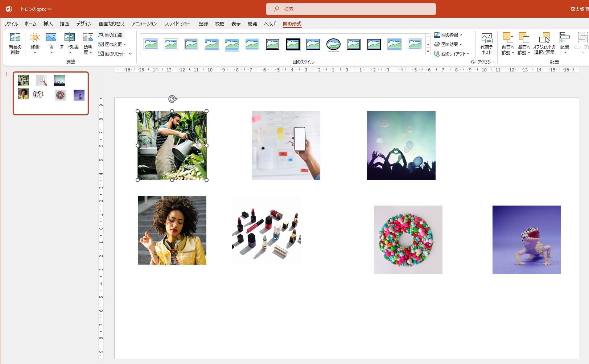The image size is (589, 364).
Task: Click the 前面へ移動 bring forward icon
Action: (x=508, y=37)
